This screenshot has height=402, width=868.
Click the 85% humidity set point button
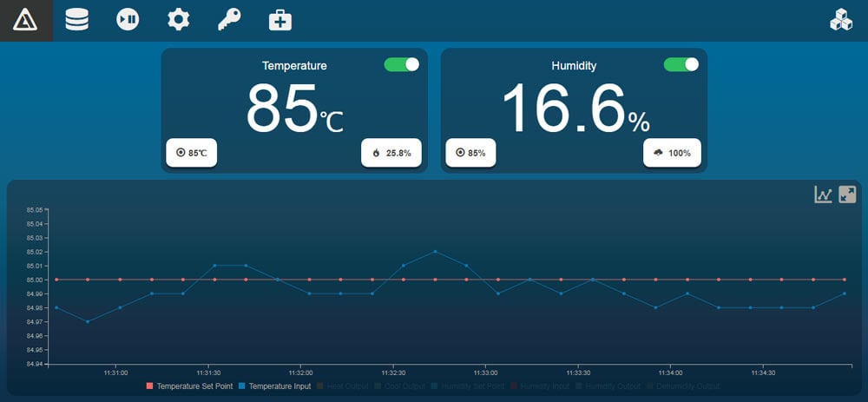pos(470,153)
